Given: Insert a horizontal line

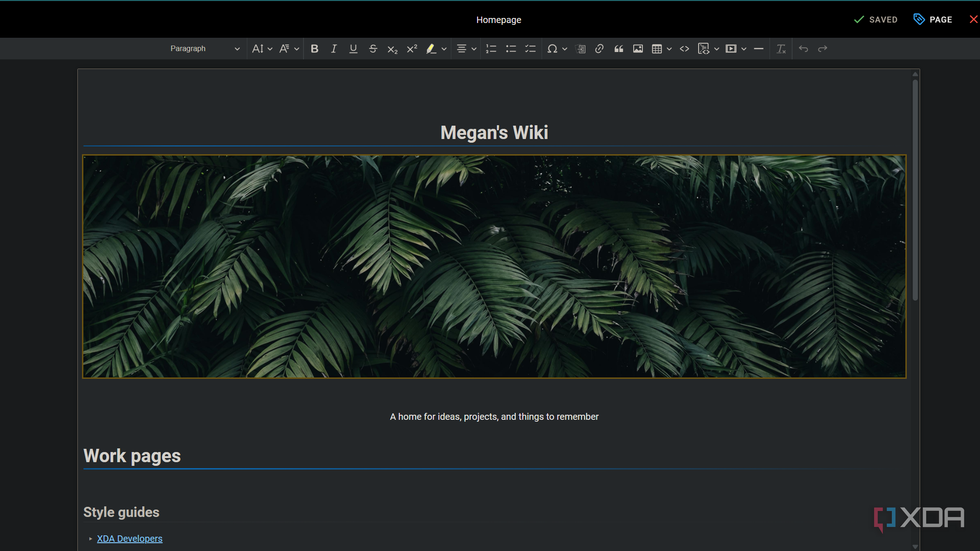Looking at the screenshot, I should [x=758, y=49].
